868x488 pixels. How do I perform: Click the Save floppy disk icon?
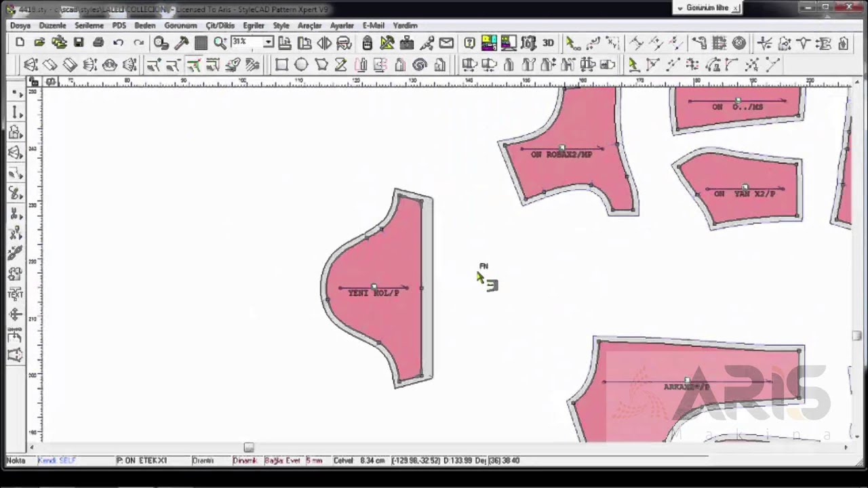point(79,43)
